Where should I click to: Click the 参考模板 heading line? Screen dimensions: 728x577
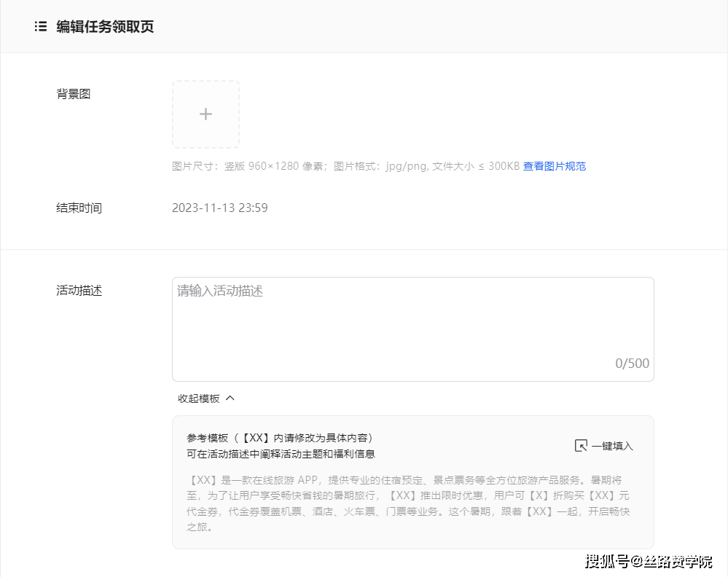pyautogui.click(x=280, y=438)
